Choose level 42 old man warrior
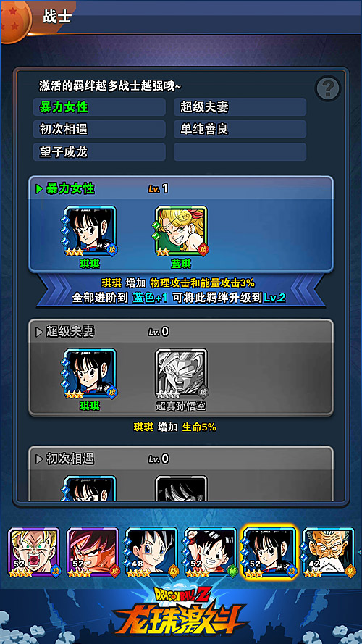362x644 pixels. [329, 553]
